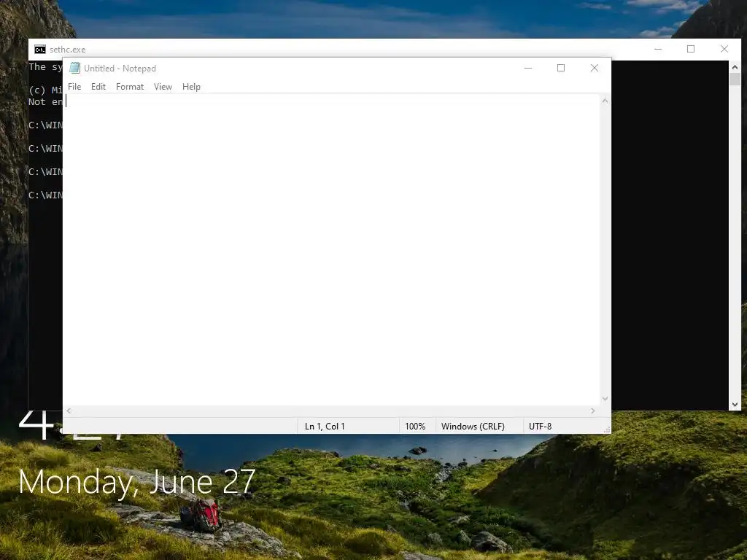Close the sethc.exe console window
This screenshot has height=560, width=747.
pos(724,49)
